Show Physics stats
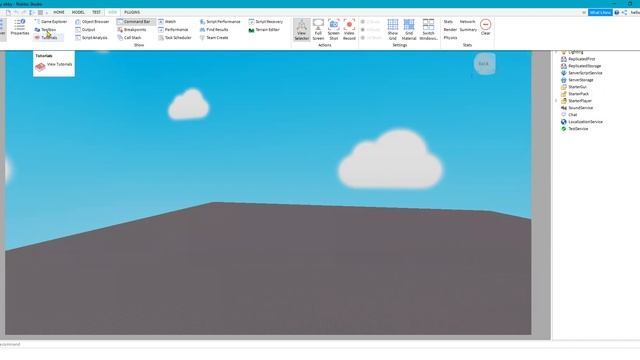Viewport: 640px width, 360px height. pyautogui.click(x=451, y=38)
